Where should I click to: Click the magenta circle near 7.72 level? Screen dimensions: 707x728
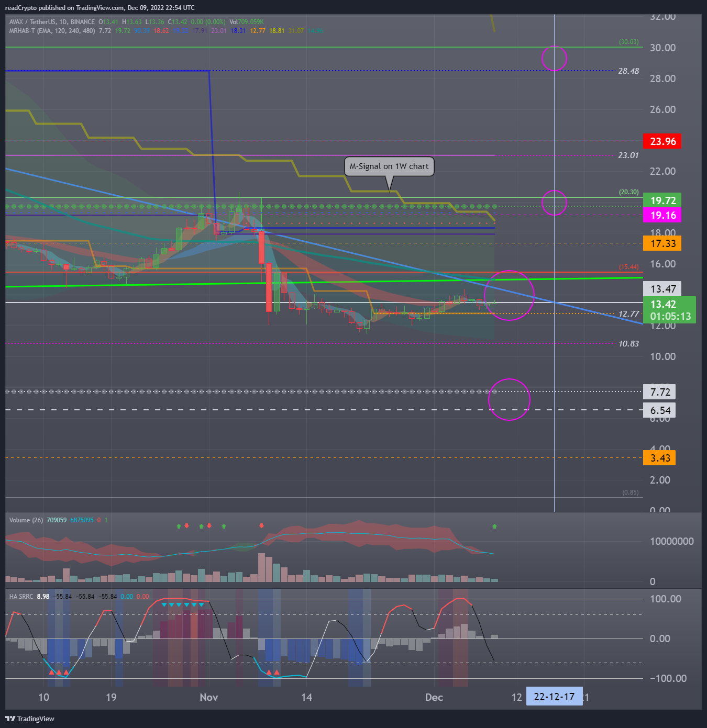[x=509, y=399]
